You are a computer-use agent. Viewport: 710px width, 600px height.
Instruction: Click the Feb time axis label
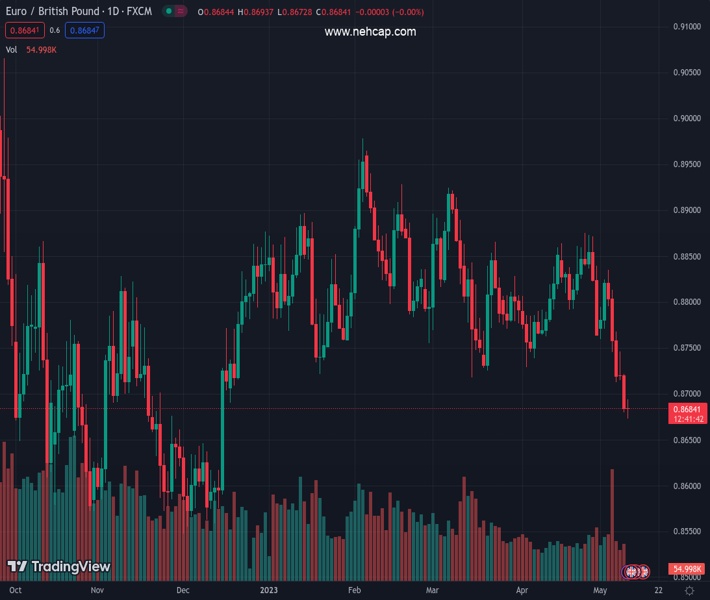click(354, 591)
